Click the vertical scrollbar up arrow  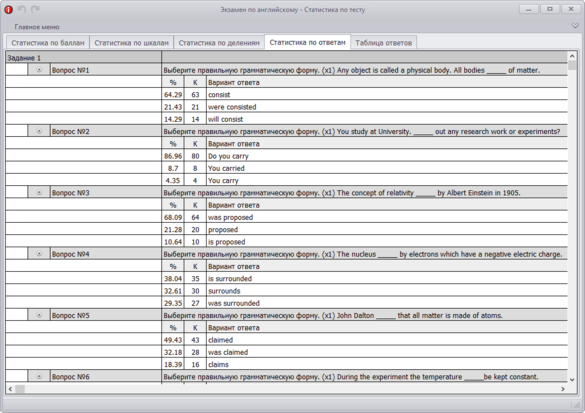pos(572,56)
